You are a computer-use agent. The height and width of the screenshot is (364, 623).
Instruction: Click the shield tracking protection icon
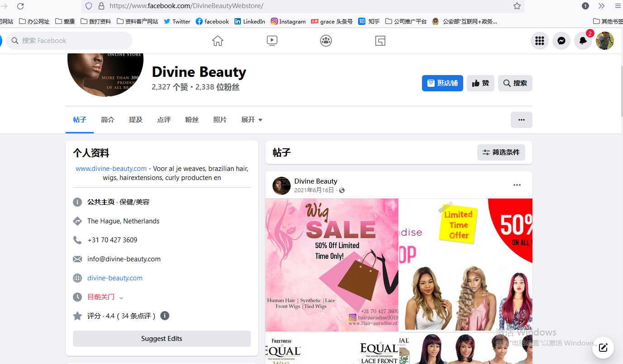tap(89, 6)
